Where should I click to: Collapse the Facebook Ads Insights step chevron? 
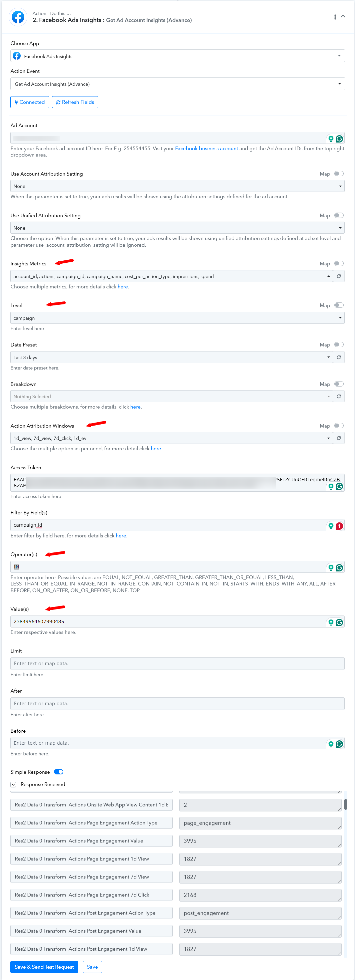point(343,16)
